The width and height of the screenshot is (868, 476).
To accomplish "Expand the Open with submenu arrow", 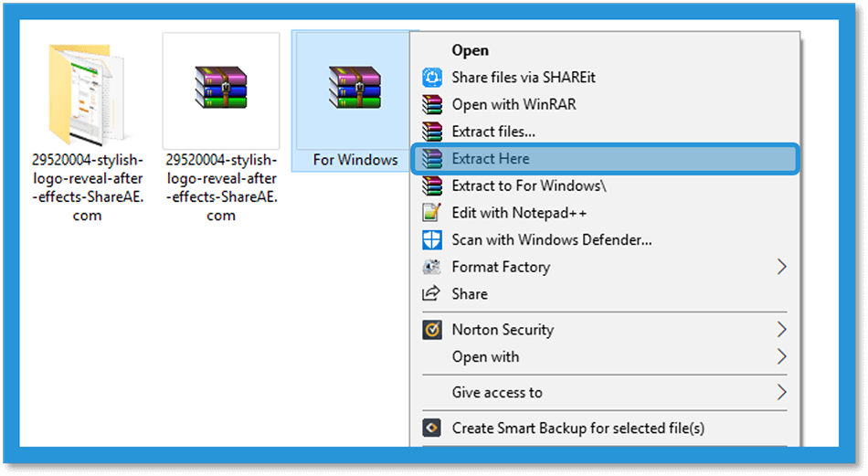I will [x=781, y=357].
